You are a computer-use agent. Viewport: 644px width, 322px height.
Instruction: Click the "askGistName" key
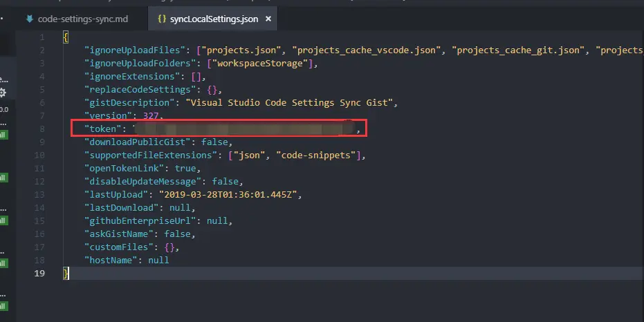(x=119, y=234)
